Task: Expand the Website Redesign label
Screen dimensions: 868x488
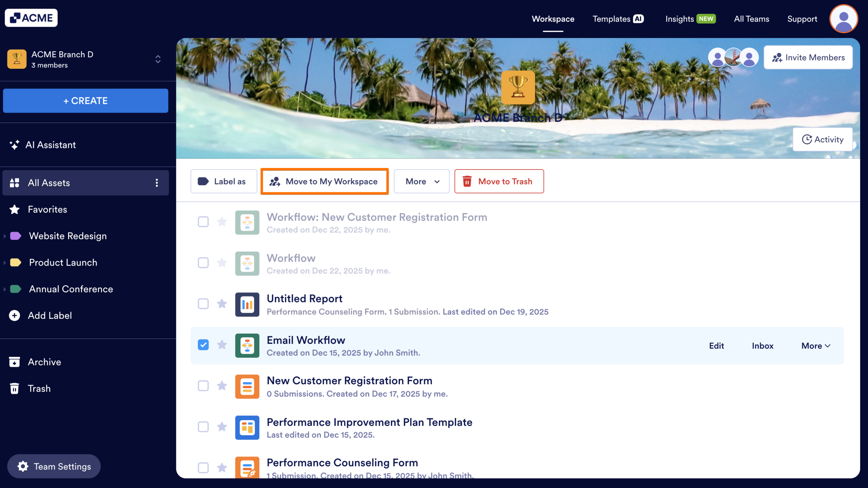Action: pyautogui.click(x=5, y=236)
